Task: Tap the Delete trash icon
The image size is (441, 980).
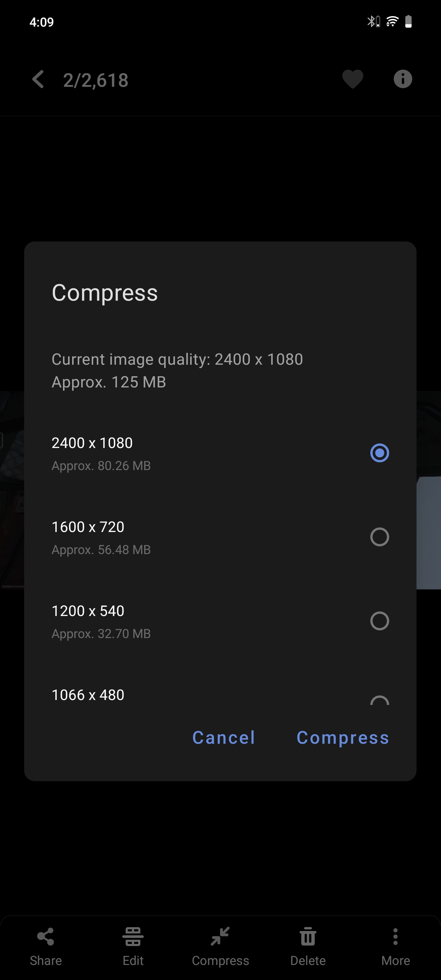Action: pos(308,936)
